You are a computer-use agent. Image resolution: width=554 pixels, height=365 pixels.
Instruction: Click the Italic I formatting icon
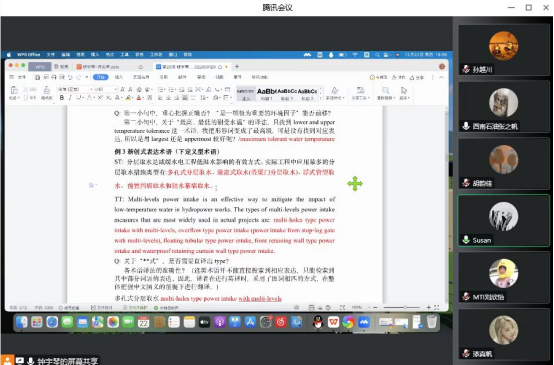click(x=70, y=98)
